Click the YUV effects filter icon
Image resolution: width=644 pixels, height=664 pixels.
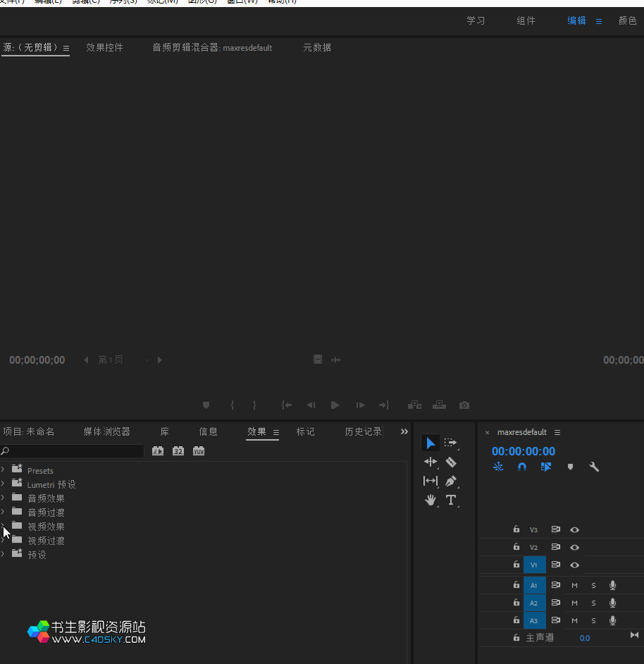199,451
